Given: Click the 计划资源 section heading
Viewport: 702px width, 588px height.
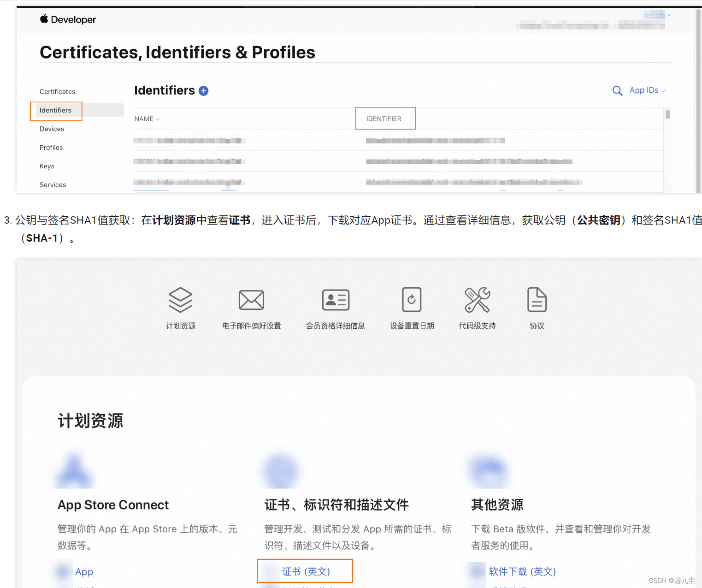Looking at the screenshot, I should pyautogui.click(x=90, y=421).
